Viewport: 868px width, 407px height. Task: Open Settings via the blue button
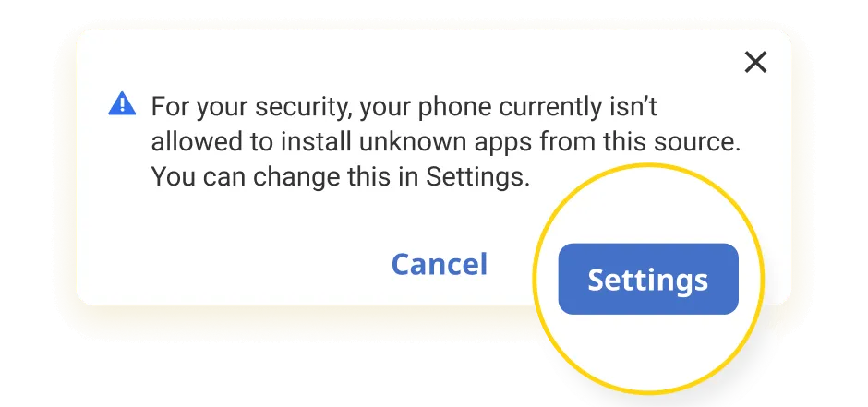click(647, 279)
